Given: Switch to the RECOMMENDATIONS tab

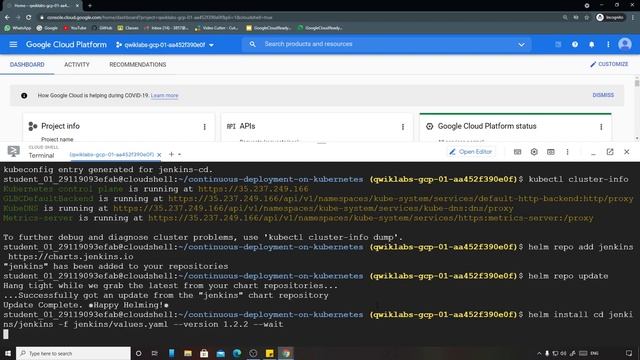Looking at the screenshot, I should pyautogui.click(x=138, y=64).
